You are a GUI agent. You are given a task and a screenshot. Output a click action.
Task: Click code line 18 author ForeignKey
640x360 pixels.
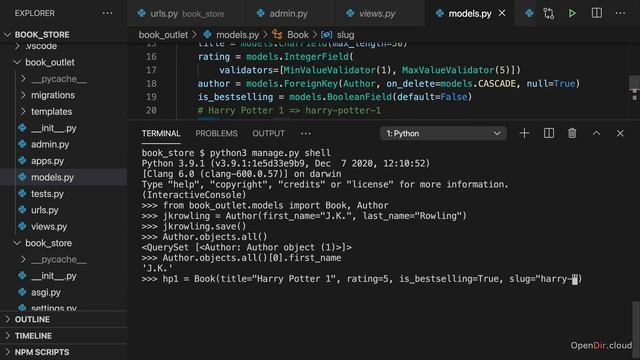coord(389,84)
